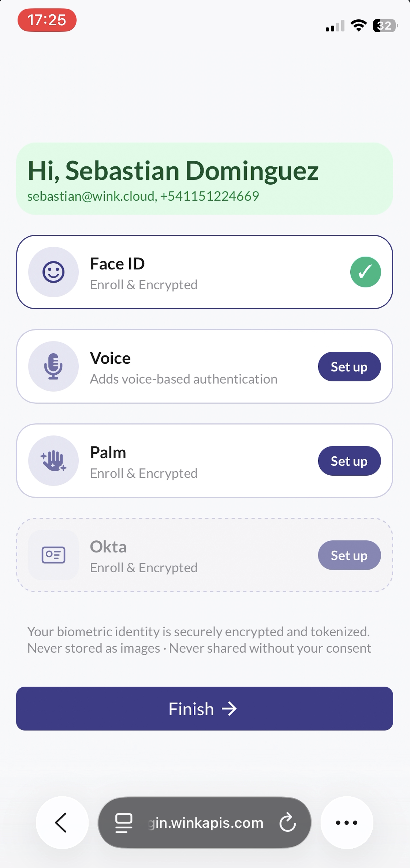Set up Okta enrollment
The width and height of the screenshot is (410, 868).
point(349,555)
